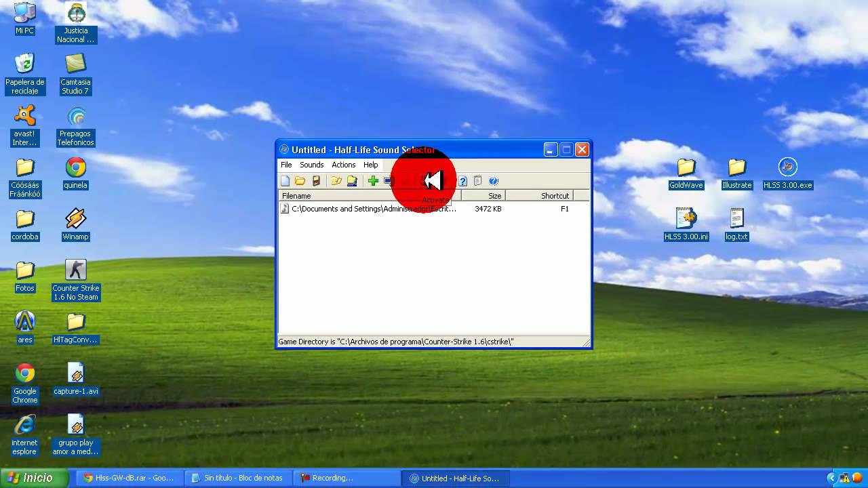Open the Sounds menu
Image resolution: width=868 pixels, height=488 pixels.
coord(312,165)
